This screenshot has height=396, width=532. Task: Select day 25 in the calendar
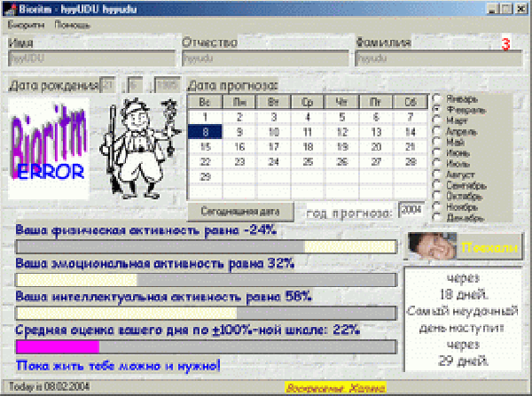coord(308,162)
